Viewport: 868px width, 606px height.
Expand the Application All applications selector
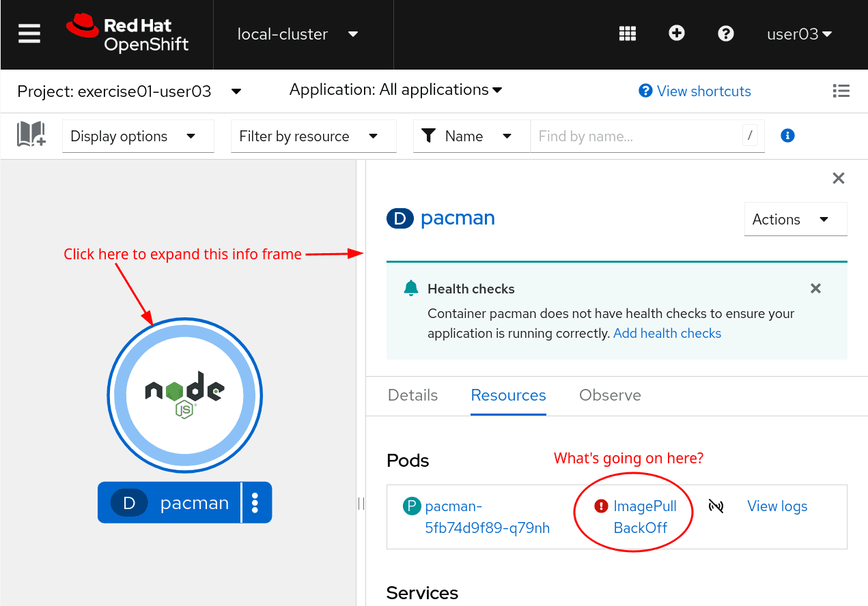pos(396,90)
